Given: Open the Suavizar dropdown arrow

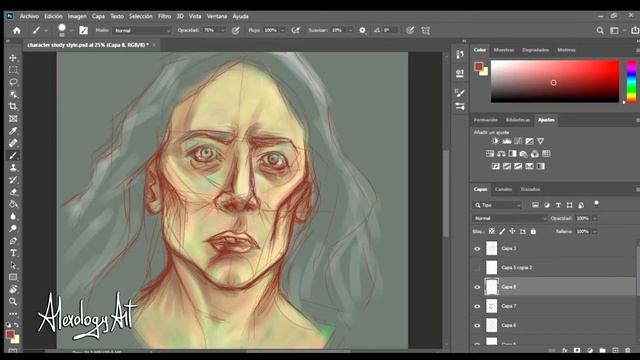Looking at the screenshot, I should click(x=350, y=31).
